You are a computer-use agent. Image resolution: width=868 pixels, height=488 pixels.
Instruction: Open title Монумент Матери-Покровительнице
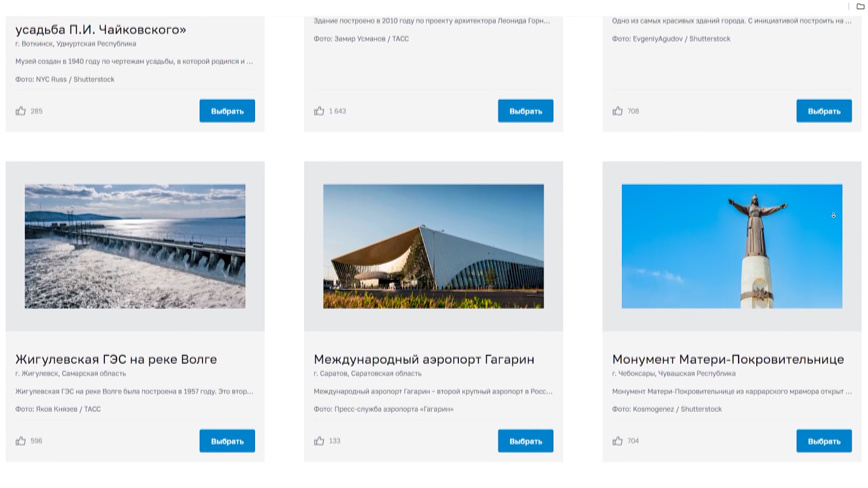(x=728, y=359)
